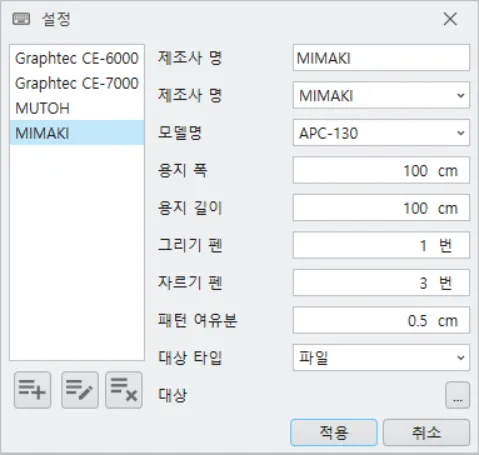479x455 pixels.
Task: Open the 제조사 명 MIMAKI dropdown
Action: [x=381, y=95]
